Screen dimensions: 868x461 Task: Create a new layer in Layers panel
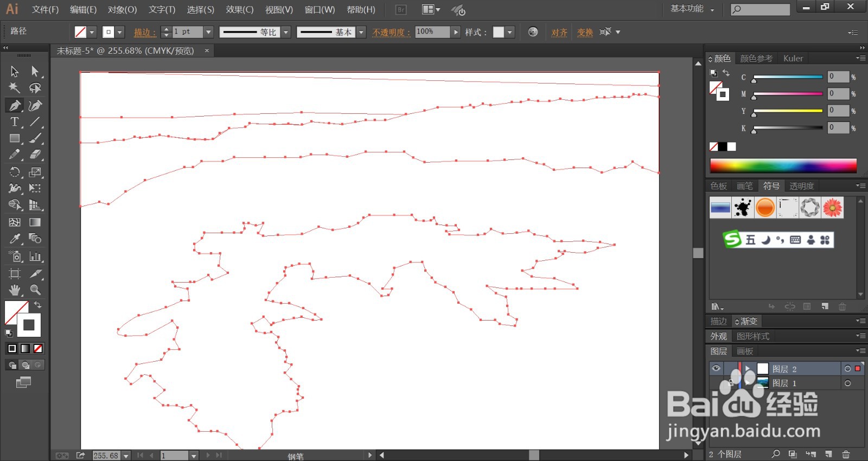point(828,454)
